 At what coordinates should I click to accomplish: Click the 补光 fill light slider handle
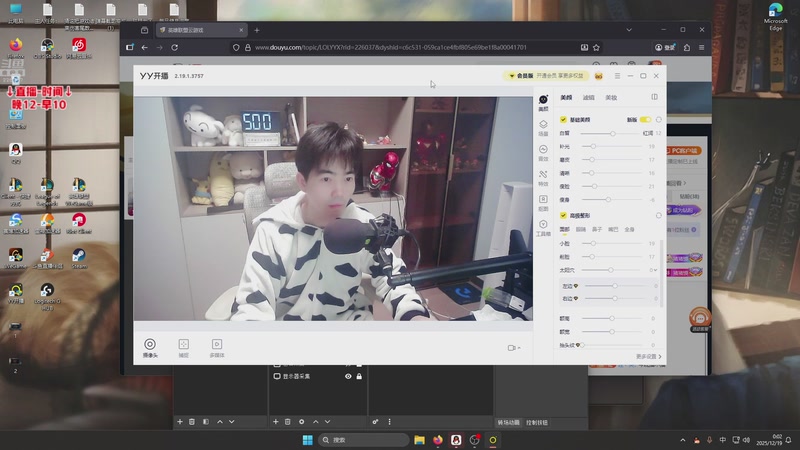pyautogui.click(x=593, y=146)
